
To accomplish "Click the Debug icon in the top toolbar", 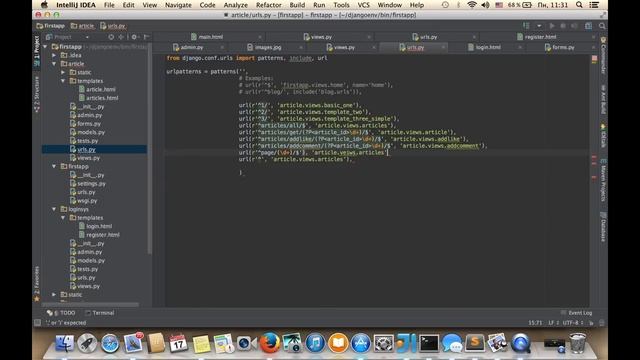I will tap(563, 26).
